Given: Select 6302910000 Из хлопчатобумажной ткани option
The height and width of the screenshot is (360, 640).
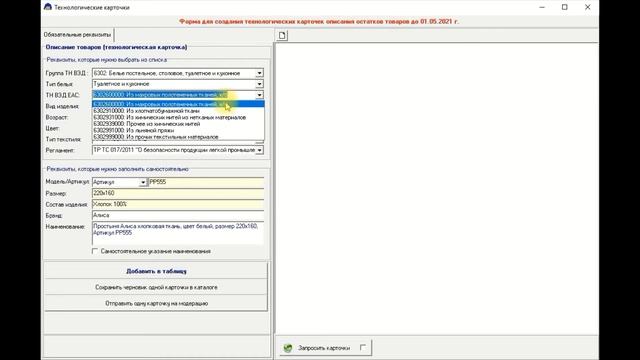Looking at the screenshot, I should pos(178,111).
